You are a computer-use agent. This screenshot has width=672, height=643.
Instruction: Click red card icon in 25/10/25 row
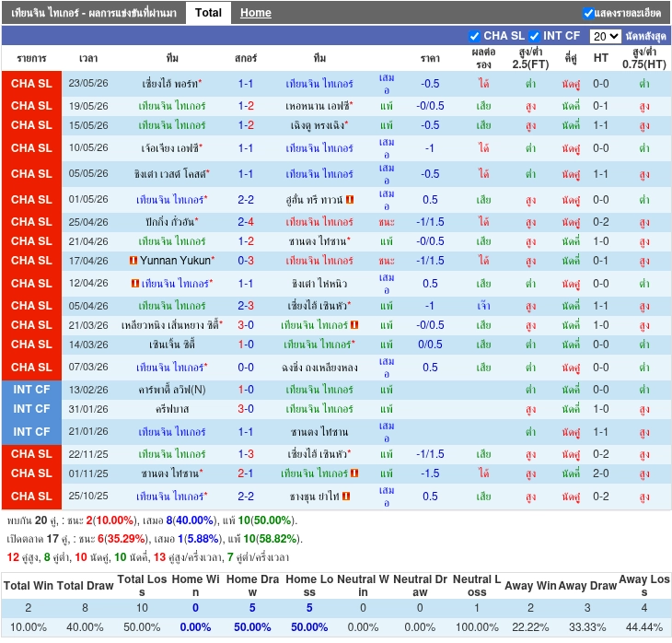click(x=346, y=497)
